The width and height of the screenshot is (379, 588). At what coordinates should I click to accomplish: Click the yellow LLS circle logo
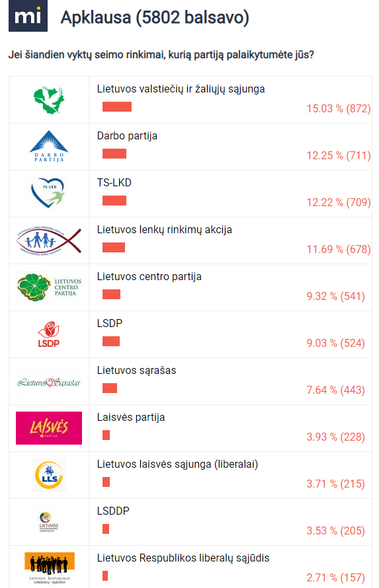point(49,475)
